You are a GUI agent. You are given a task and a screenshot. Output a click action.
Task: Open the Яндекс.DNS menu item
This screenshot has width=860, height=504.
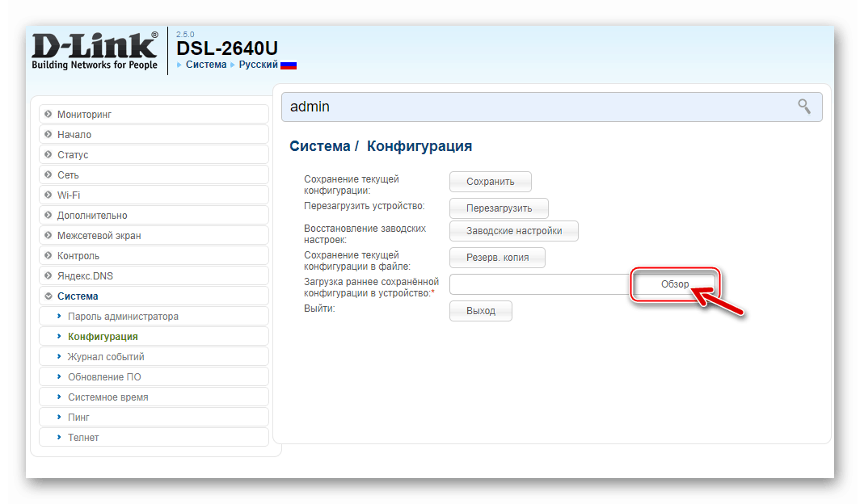[154, 276]
